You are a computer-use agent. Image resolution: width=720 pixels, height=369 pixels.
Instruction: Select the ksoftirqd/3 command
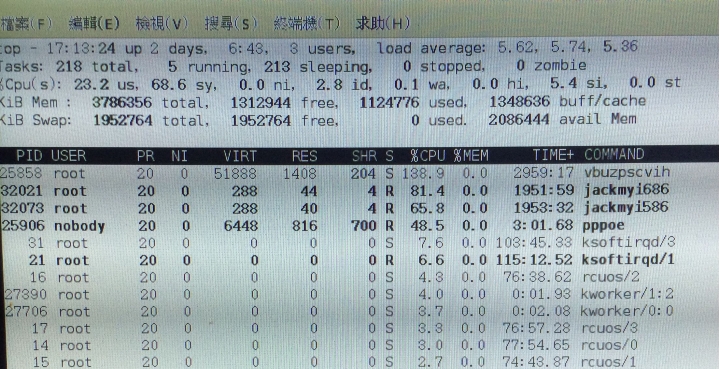tap(629, 242)
